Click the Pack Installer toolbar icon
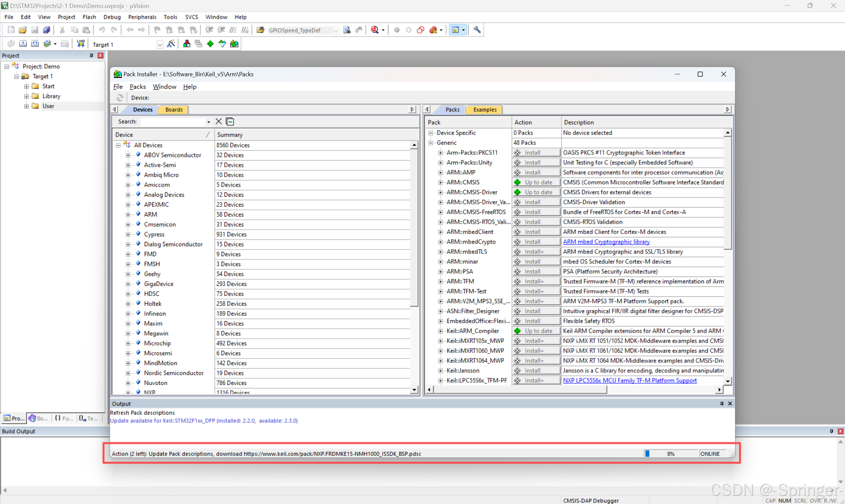The image size is (845, 504). point(234,44)
